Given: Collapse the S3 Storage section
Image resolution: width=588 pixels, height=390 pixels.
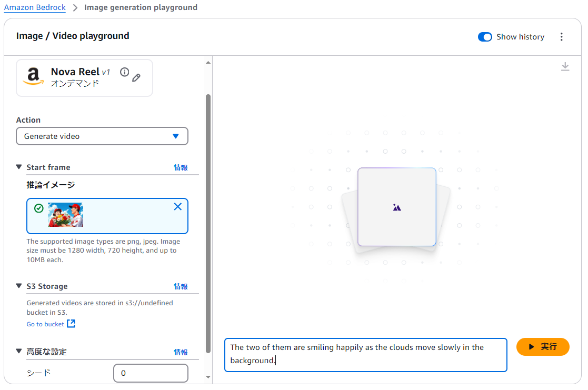Looking at the screenshot, I should tap(19, 286).
